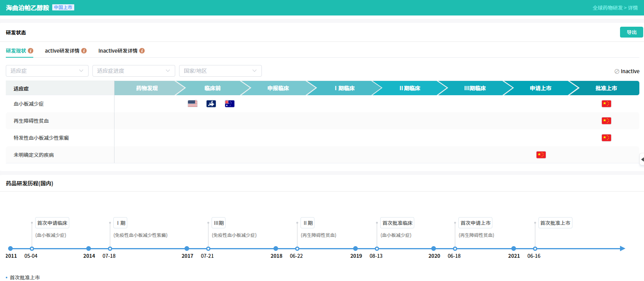Click the 2021 06-16 timeline marker
644x281 pixels.
pyautogui.click(x=535, y=248)
